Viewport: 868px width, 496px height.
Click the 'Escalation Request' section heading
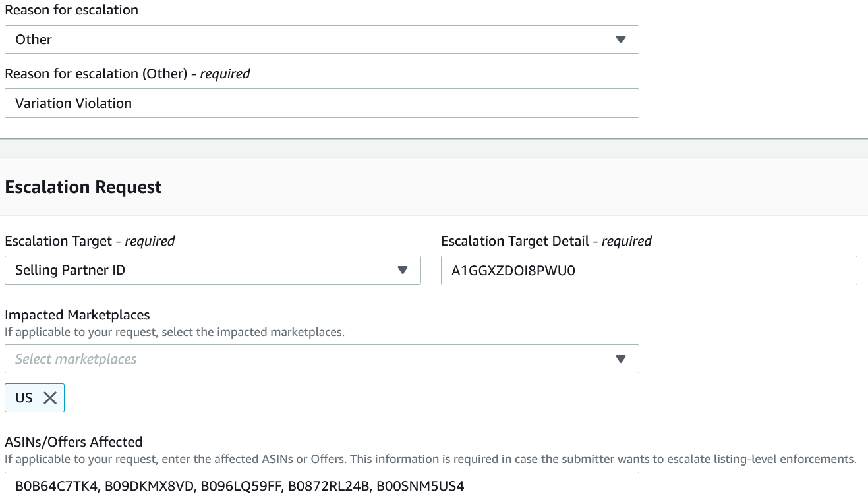[83, 187]
